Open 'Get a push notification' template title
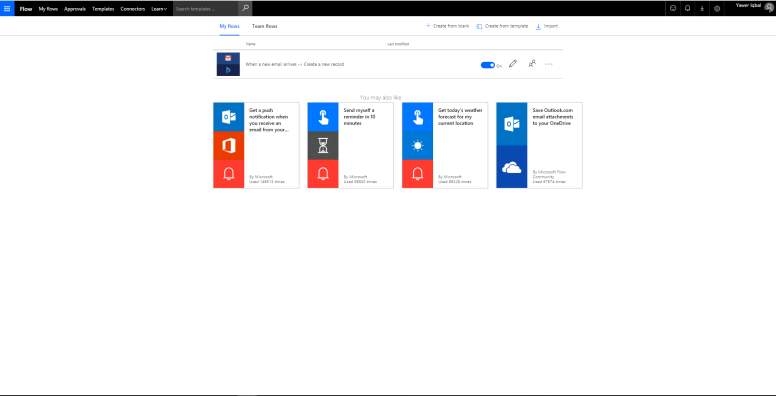The height and width of the screenshot is (396, 776). point(269,120)
